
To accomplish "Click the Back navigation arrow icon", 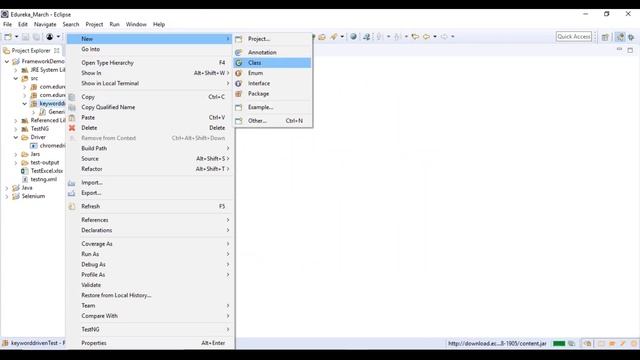I will tap(427, 37).
